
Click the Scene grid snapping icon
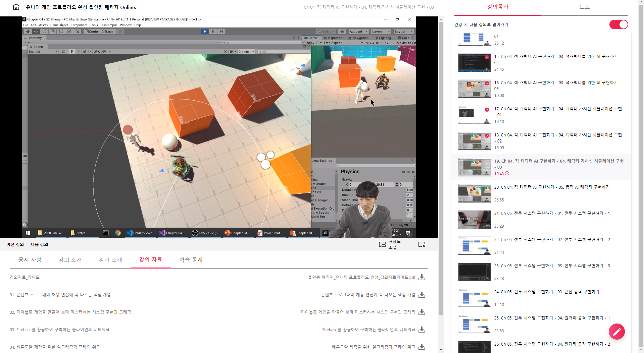click(104, 52)
